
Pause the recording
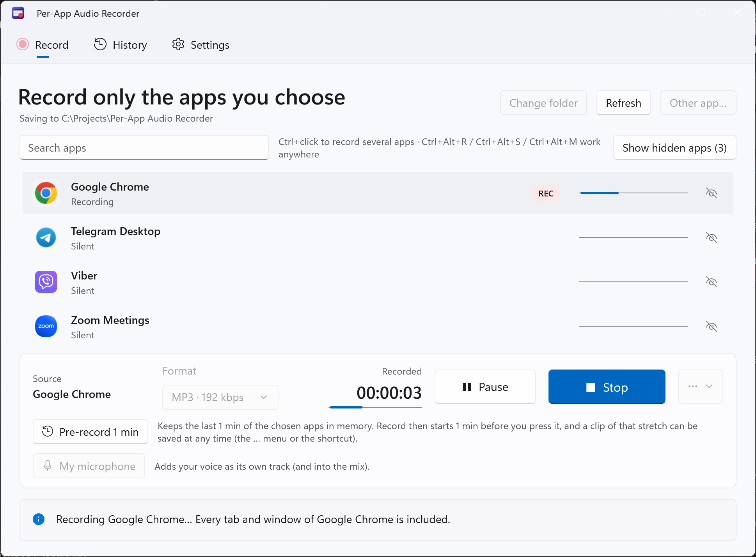click(485, 387)
